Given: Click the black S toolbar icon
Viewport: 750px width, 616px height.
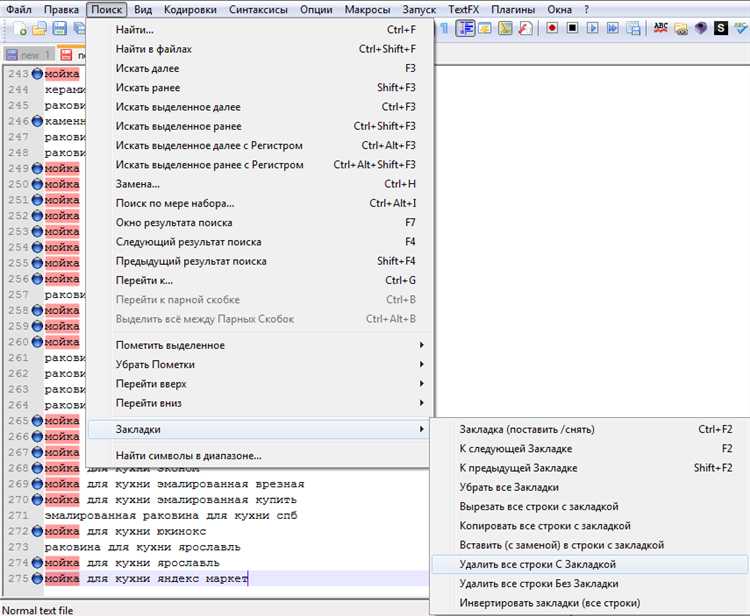Looking at the screenshot, I should tap(721, 28).
